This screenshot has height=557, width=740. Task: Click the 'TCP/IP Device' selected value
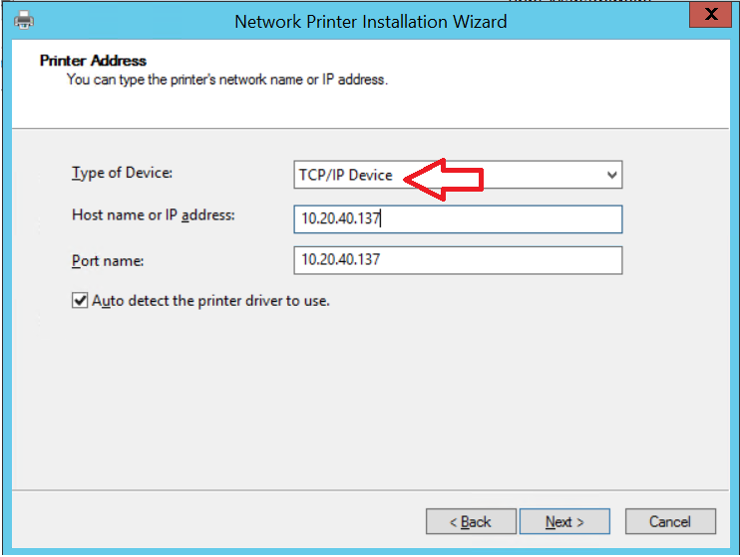click(346, 176)
